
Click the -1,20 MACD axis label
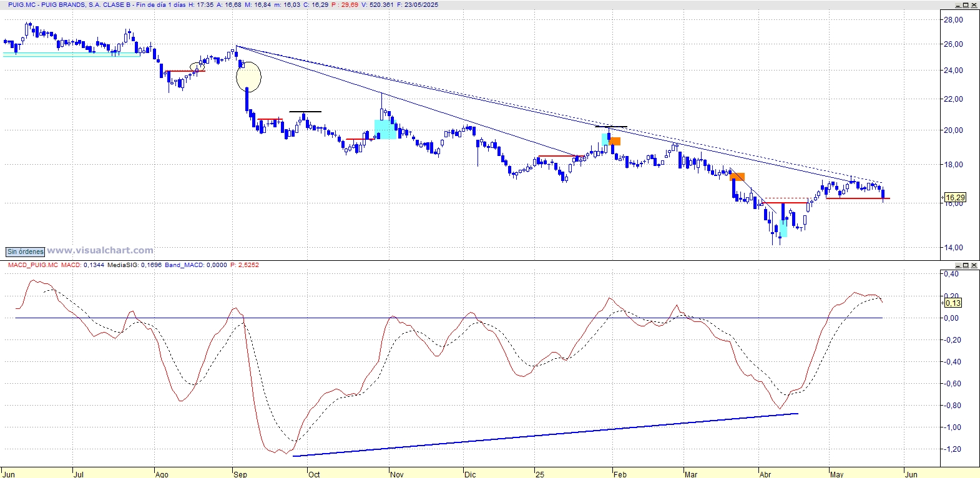click(951, 449)
